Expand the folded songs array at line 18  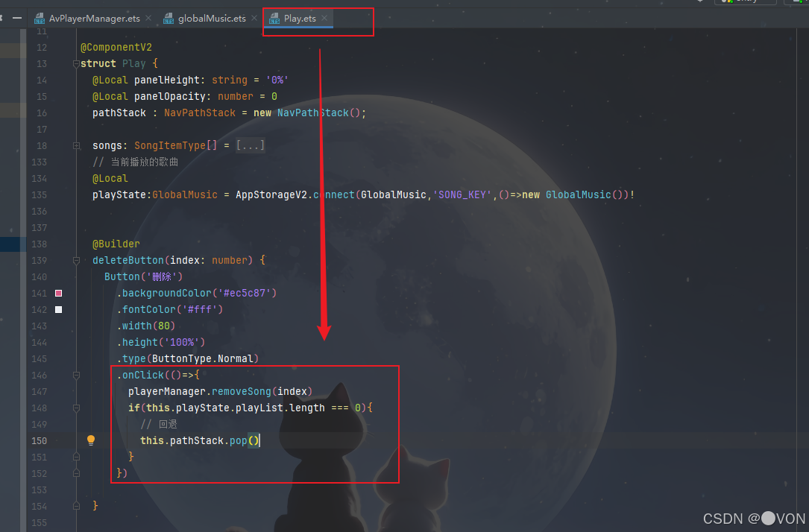pyautogui.click(x=76, y=146)
